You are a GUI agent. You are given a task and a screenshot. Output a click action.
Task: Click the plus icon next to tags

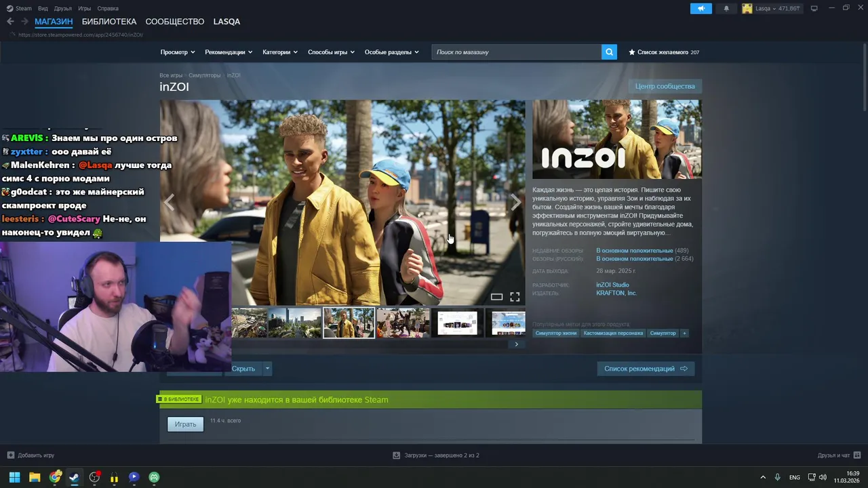coord(684,333)
